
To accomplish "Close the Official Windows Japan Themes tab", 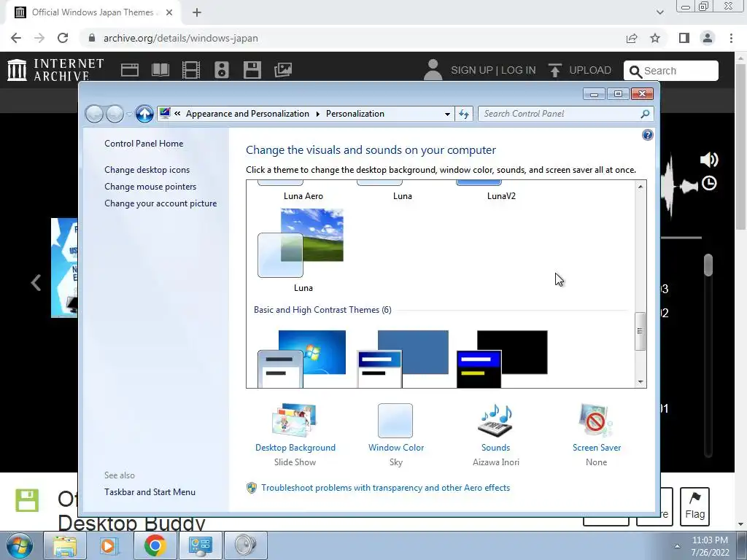I will (x=169, y=12).
